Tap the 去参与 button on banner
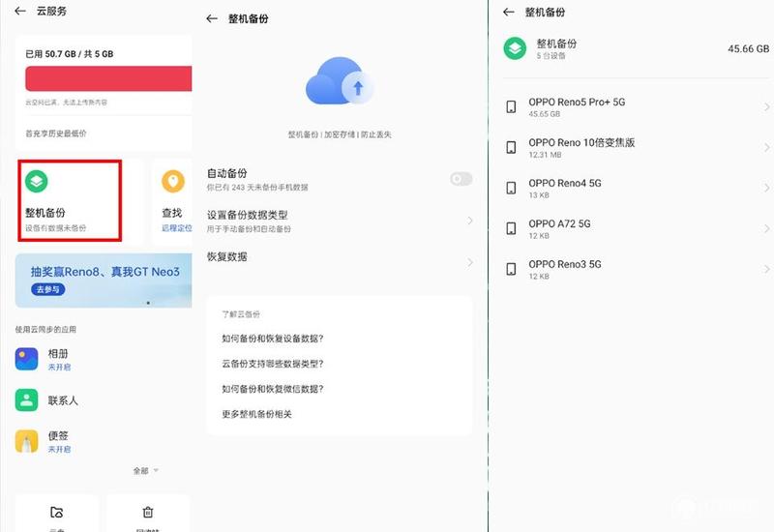Screen dimensions: 774x532 click(x=47, y=289)
